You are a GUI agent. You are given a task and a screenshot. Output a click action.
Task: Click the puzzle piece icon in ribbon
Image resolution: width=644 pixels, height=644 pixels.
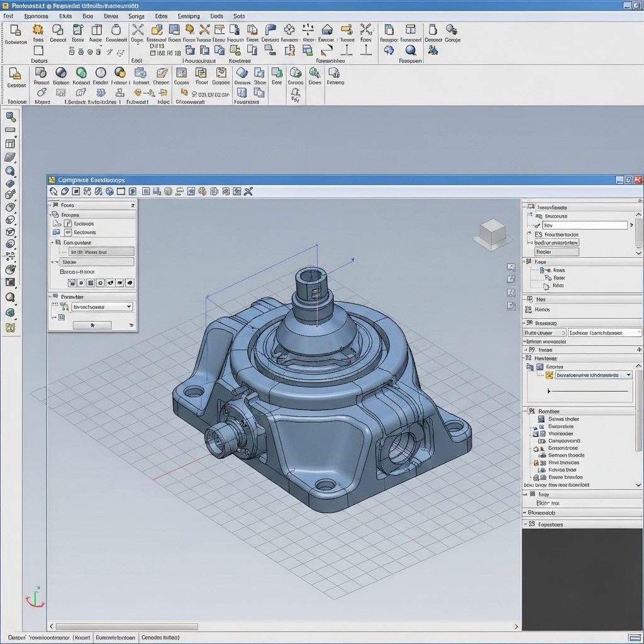(x=289, y=30)
